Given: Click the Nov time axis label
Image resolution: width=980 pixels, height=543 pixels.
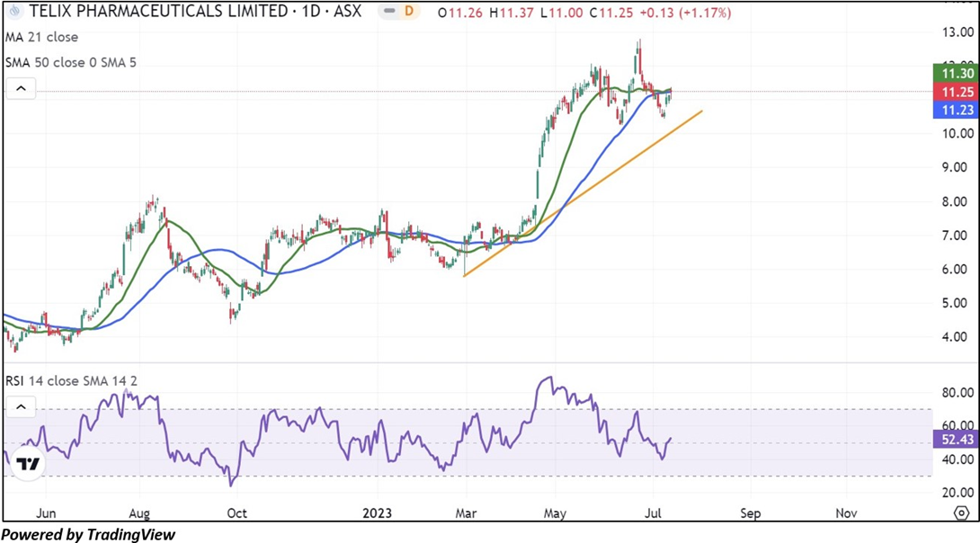Looking at the screenshot, I should [x=846, y=513].
